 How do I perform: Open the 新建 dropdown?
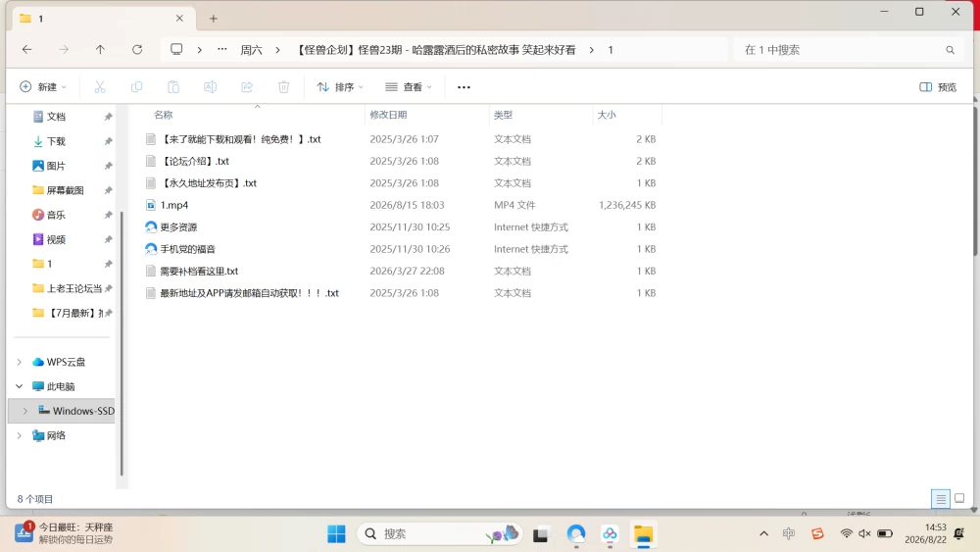[43, 87]
